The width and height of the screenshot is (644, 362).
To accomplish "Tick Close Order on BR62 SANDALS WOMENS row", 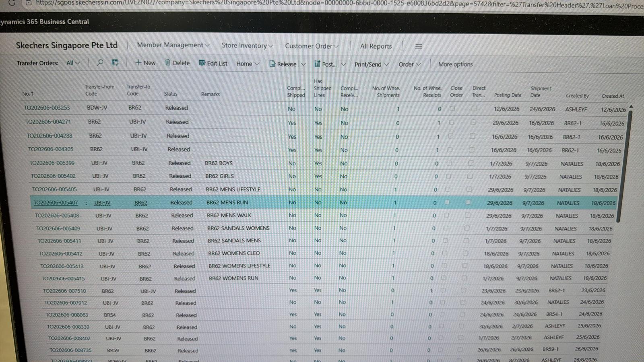I will [x=446, y=228].
